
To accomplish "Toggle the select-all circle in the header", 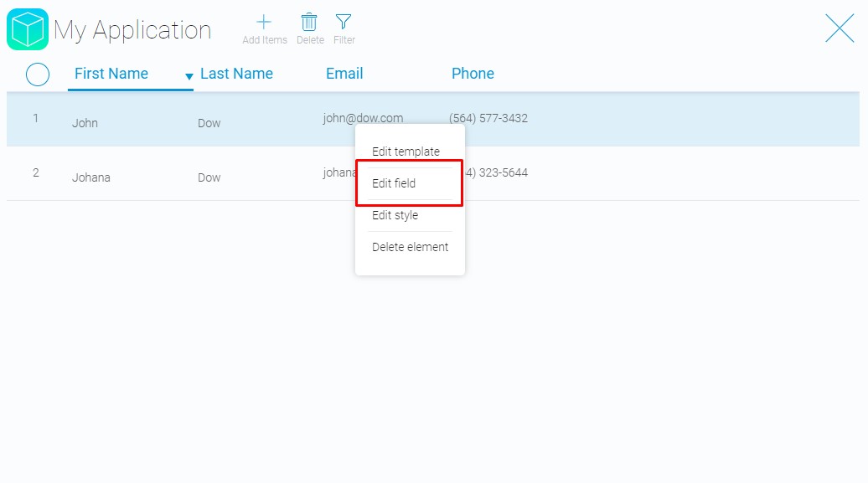I will tap(37, 75).
